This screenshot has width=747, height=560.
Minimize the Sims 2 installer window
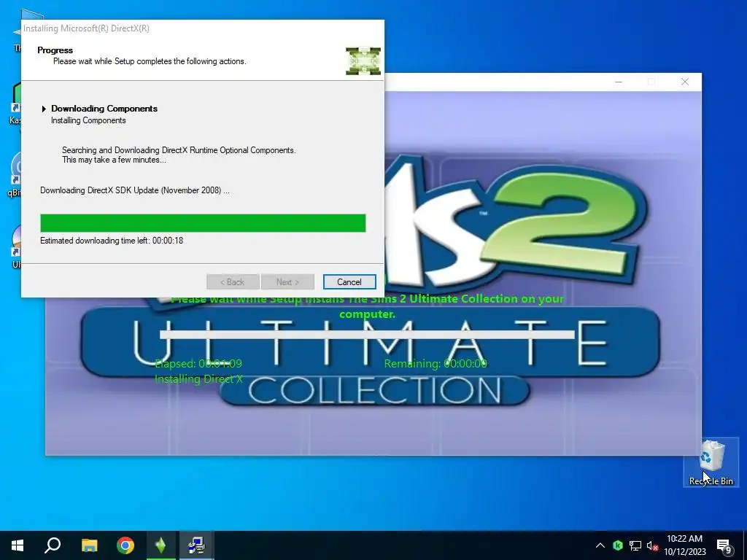[619, 82]
